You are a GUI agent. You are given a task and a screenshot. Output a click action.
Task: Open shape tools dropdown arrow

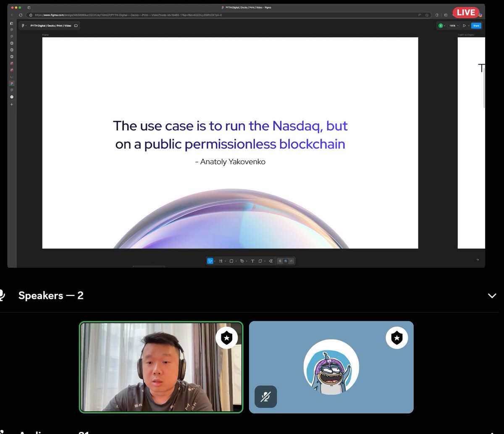pos(236,261)
